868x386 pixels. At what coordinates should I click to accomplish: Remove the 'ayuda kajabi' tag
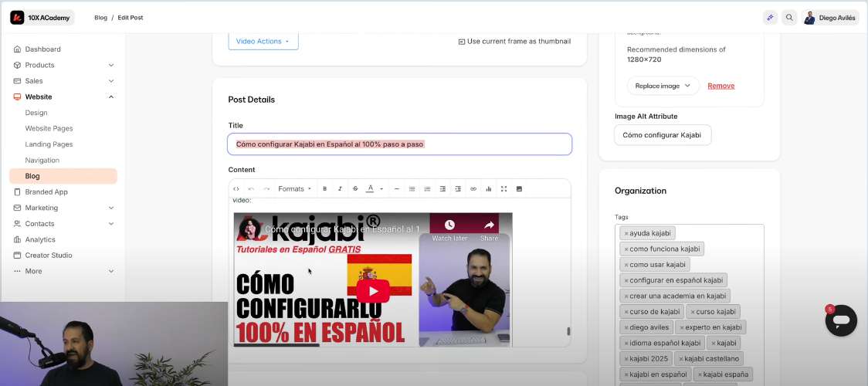[x=626, y=233]
